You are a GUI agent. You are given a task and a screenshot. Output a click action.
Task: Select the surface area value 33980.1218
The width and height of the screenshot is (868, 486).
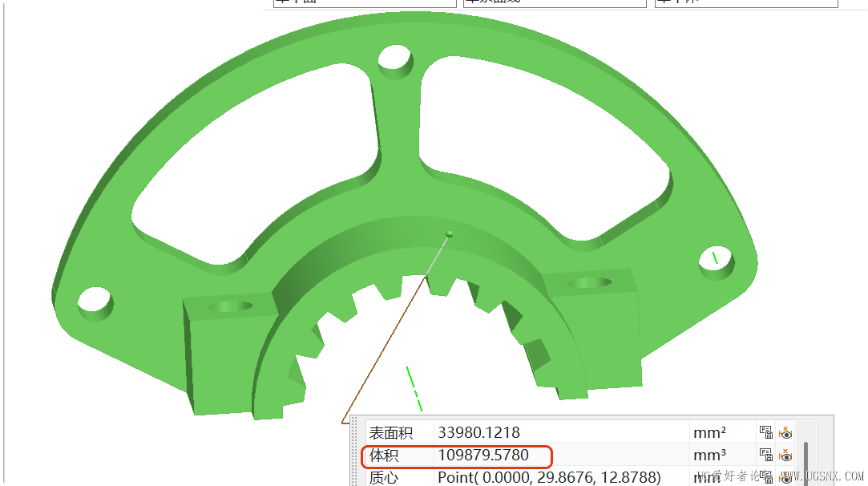(478, 432)
